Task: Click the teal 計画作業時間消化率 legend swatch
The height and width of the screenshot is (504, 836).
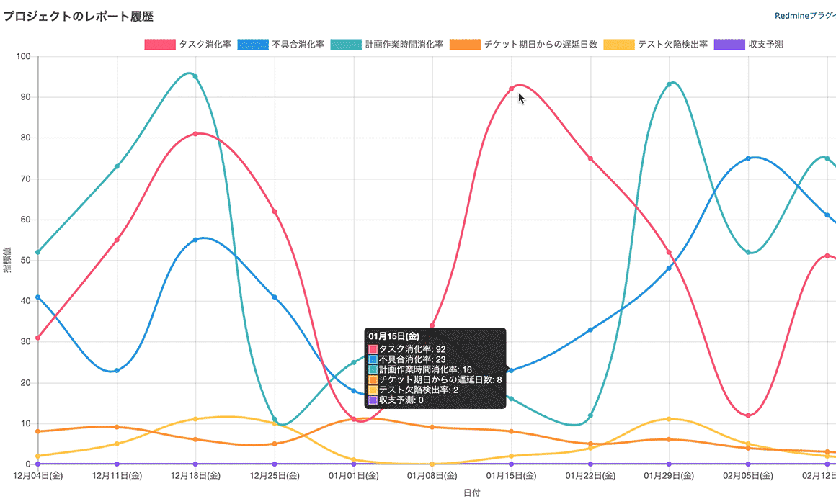Action: 346,45
